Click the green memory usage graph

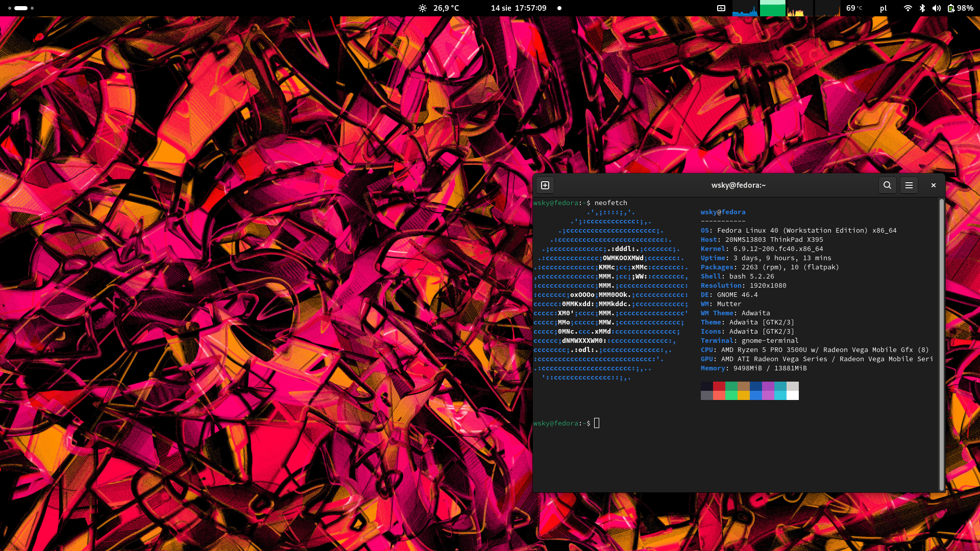[772, 8]
